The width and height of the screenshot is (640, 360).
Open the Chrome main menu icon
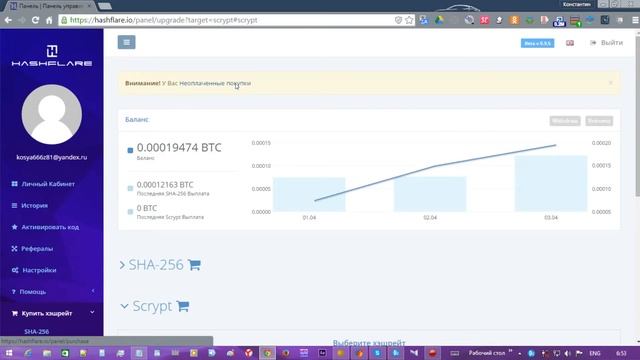point(635,20)
